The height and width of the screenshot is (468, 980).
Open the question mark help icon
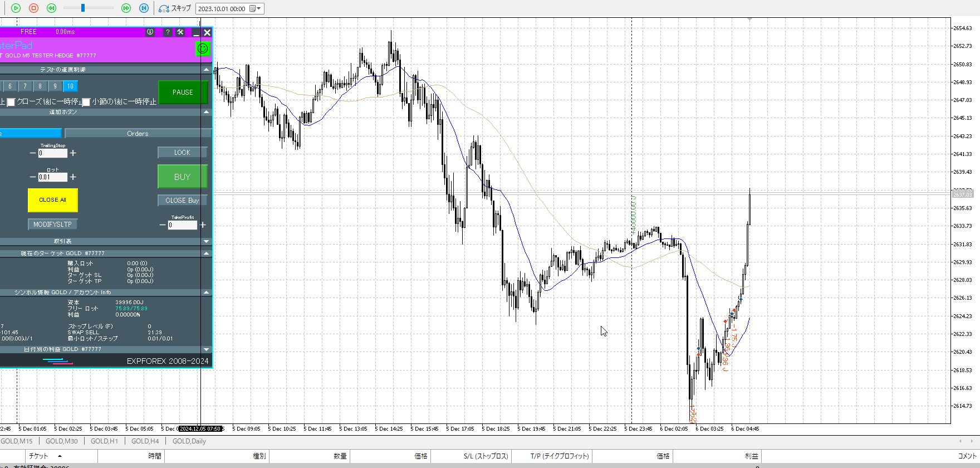pos(167,32)
